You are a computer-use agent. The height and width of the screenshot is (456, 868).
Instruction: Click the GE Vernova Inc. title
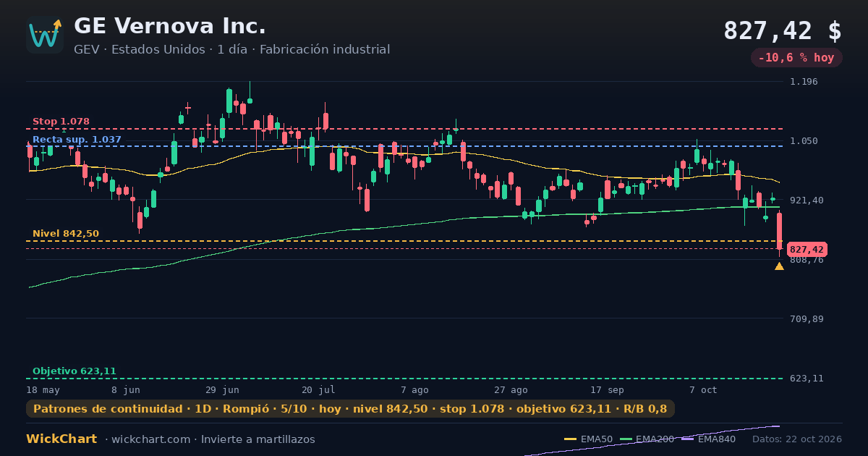pyautogui.click(x=170, y=26)
